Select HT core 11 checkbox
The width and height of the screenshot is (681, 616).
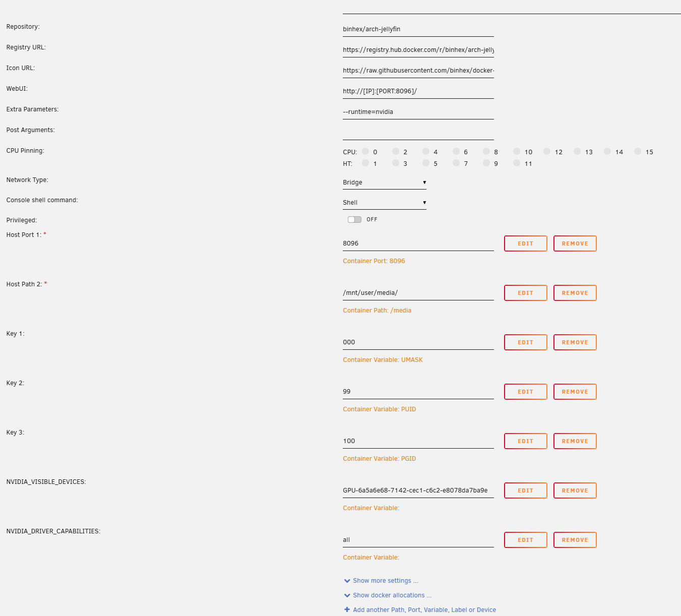(517, 163)
